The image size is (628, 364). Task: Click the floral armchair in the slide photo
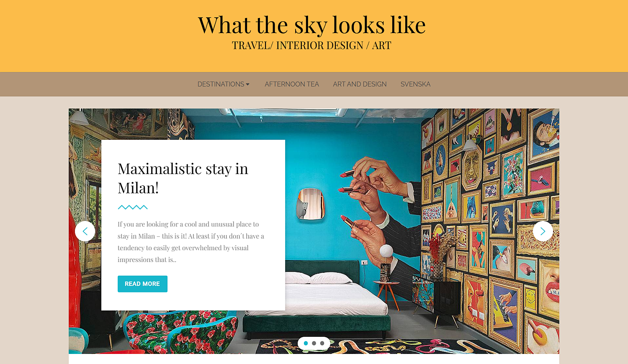[176, 333]
